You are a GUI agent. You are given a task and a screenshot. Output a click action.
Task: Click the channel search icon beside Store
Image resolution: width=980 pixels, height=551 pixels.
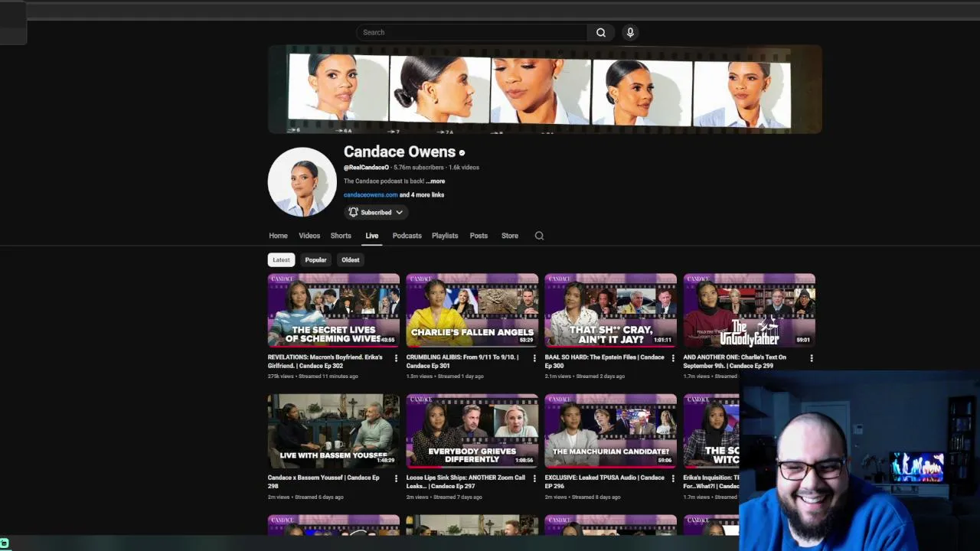(539, 236)
